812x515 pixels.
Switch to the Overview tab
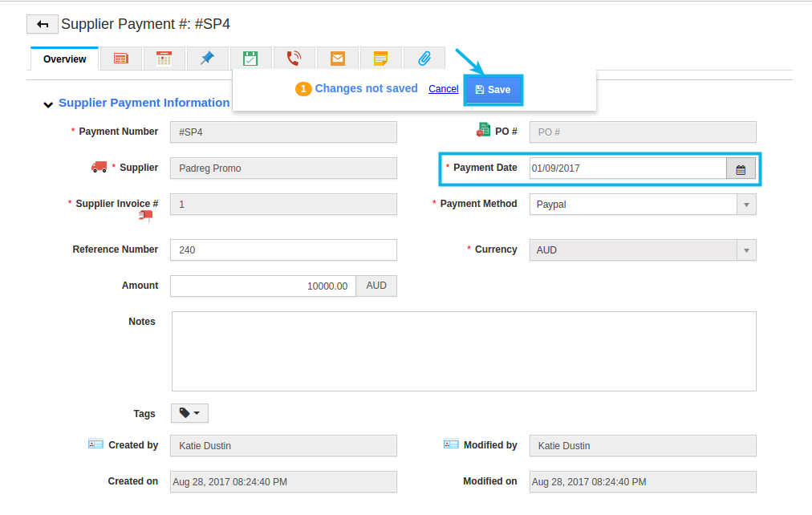65,59
